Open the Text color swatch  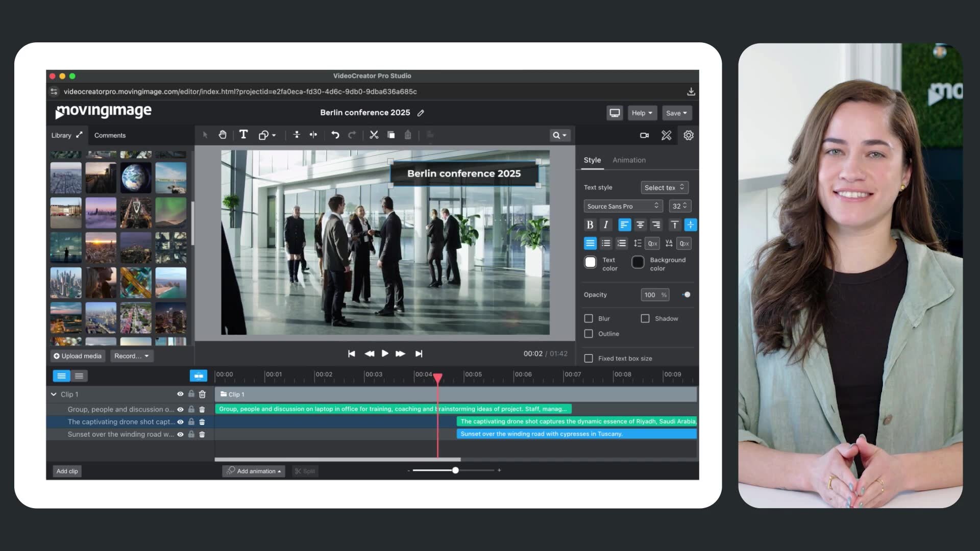(590, 262)
